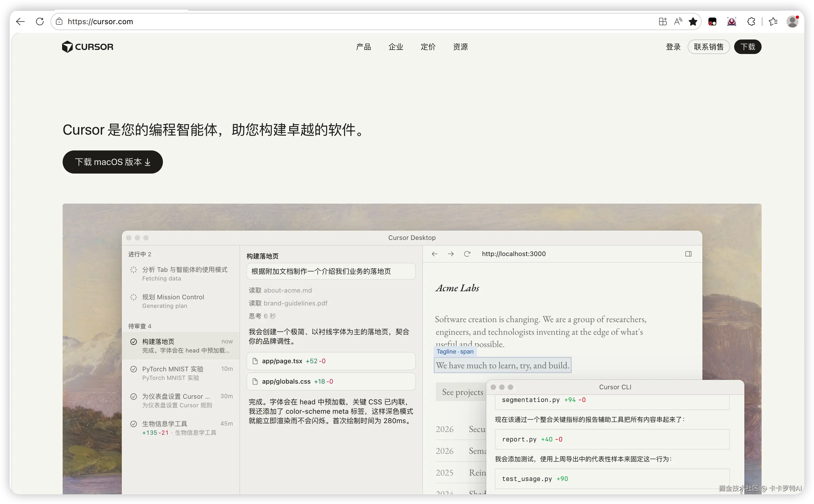Click the 待审查 4 section header
The height and width of the screenshot is (504, 814).
(x=140, y=326)
